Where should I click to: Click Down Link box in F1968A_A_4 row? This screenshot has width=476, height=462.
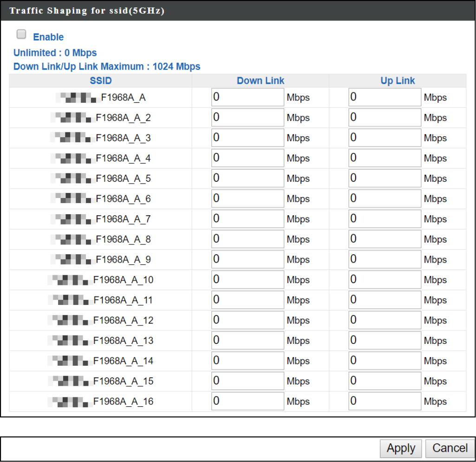point(248,158)
